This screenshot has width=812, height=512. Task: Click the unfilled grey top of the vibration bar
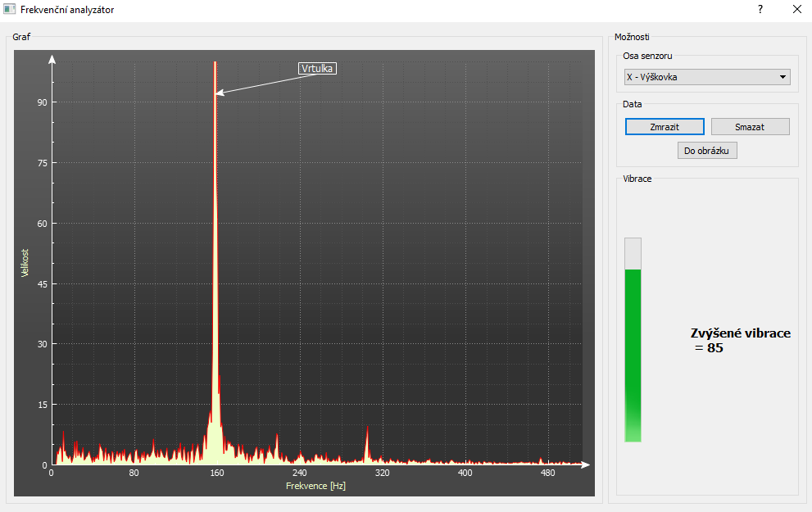(x=633, y=253)
